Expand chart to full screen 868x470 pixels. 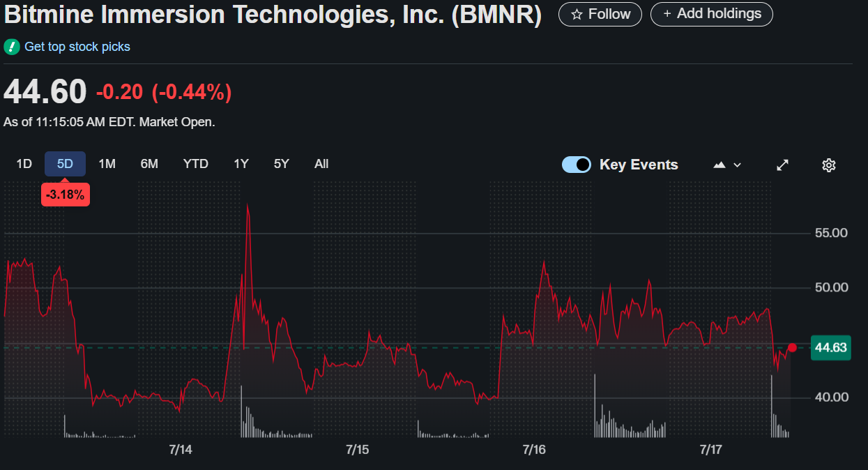click(783, 165)
